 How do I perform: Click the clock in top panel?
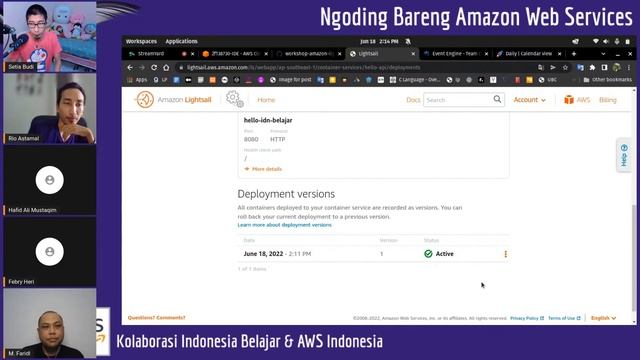pyautogui.click(x=379, y=41)
